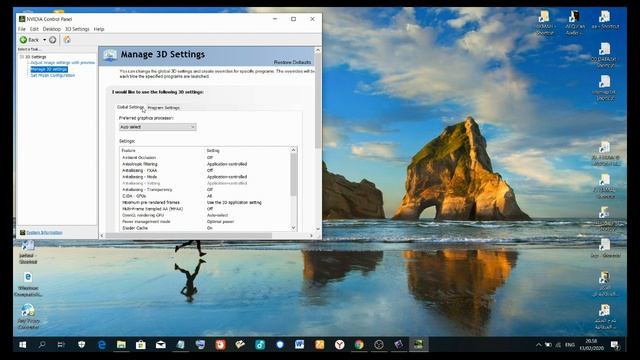This screenshot has height=360, width=640.
Task: Select the CUDA - GPUs row
Action: click(205, 196)
